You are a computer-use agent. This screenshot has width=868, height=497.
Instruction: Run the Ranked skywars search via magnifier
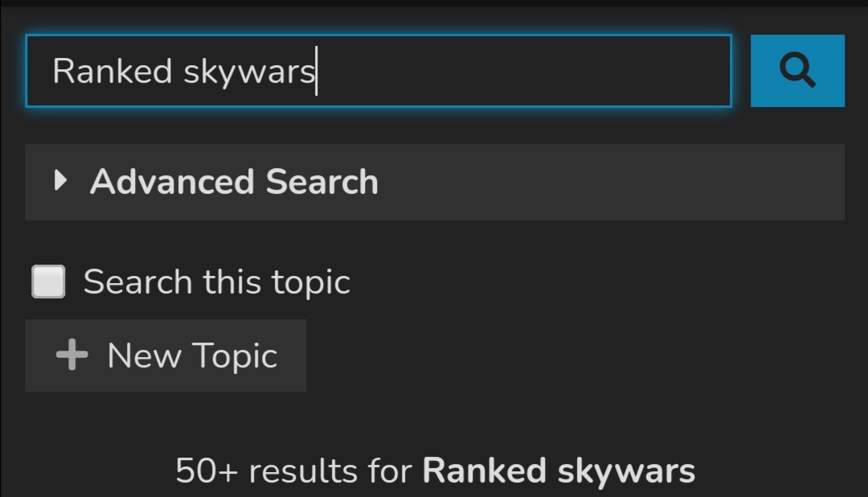tap(797, 70)
